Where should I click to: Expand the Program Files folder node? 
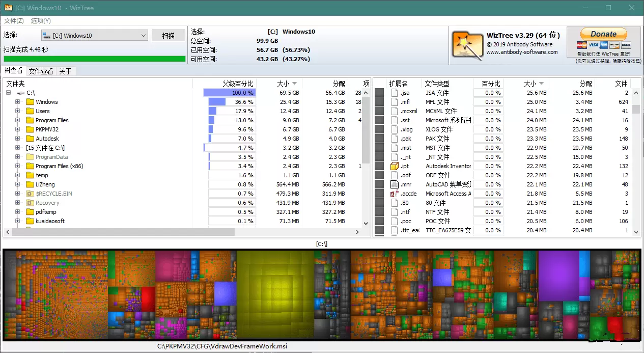(18, 120)
